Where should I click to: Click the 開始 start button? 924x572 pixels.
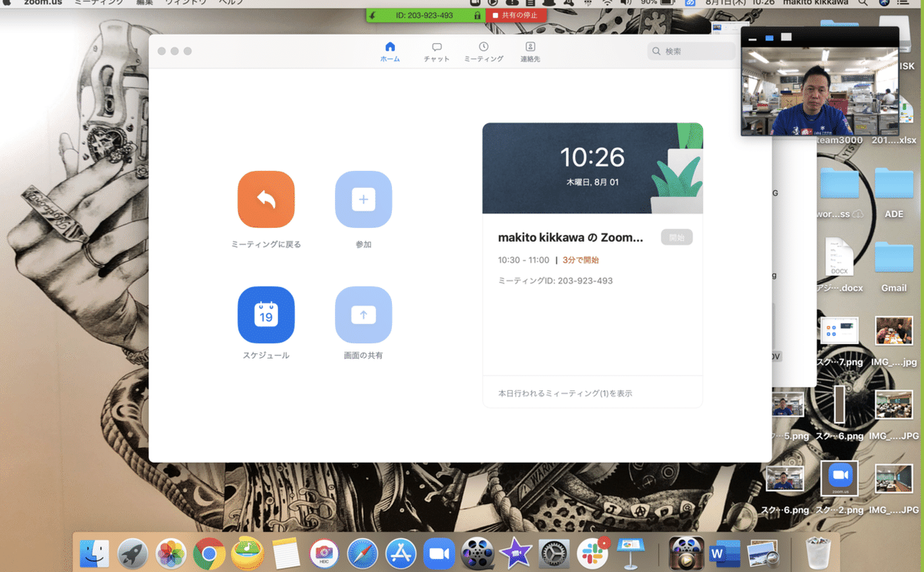tap(677, 237)
